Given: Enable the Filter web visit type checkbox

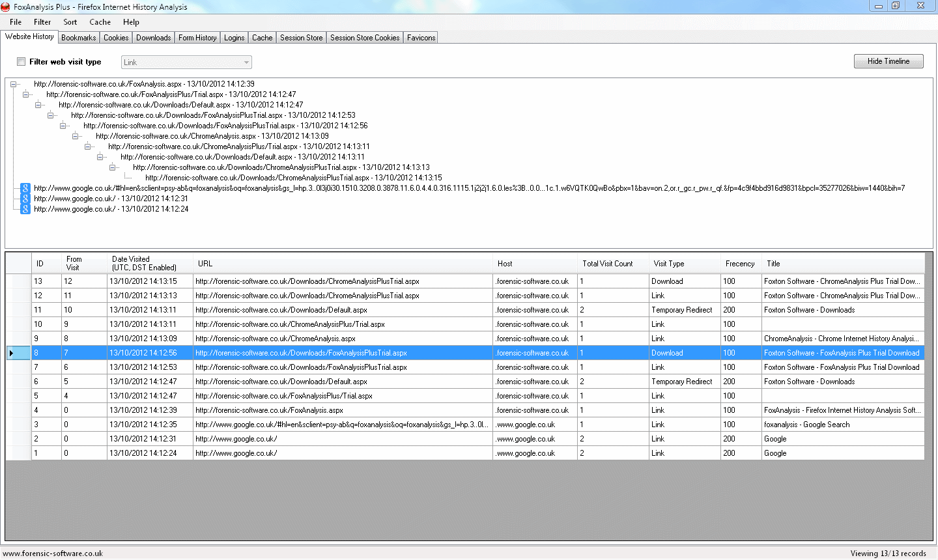Looking at the screenshot, I should coord(21,62).
